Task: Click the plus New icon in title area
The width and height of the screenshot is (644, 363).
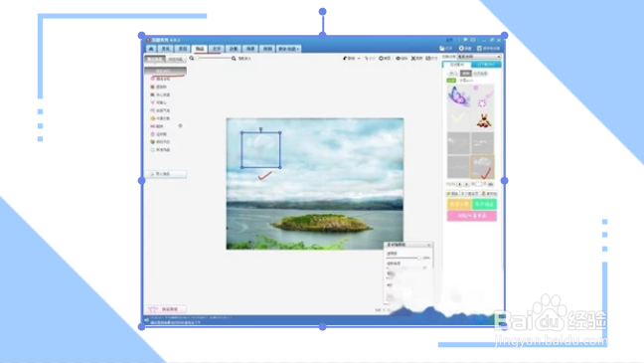Action: coord(461,49)
